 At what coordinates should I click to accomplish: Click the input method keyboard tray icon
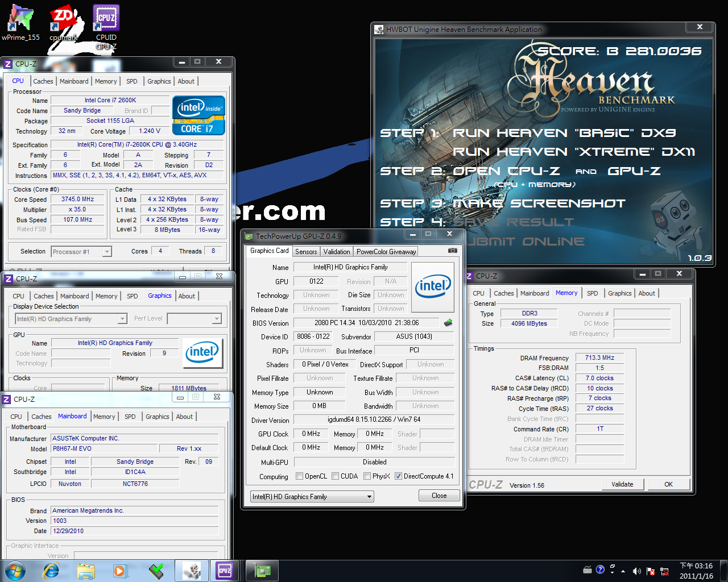point(588,569)
